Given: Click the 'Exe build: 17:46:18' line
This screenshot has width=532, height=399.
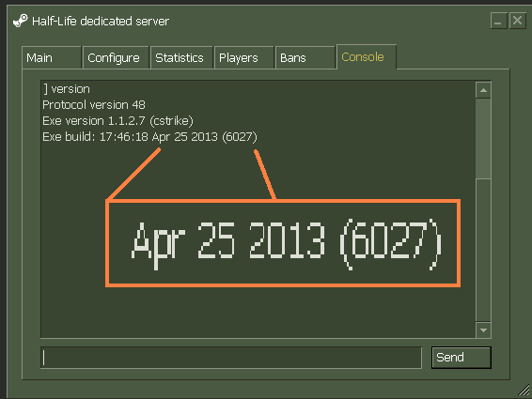Looking at the screenshot, I should pos(149,137).
